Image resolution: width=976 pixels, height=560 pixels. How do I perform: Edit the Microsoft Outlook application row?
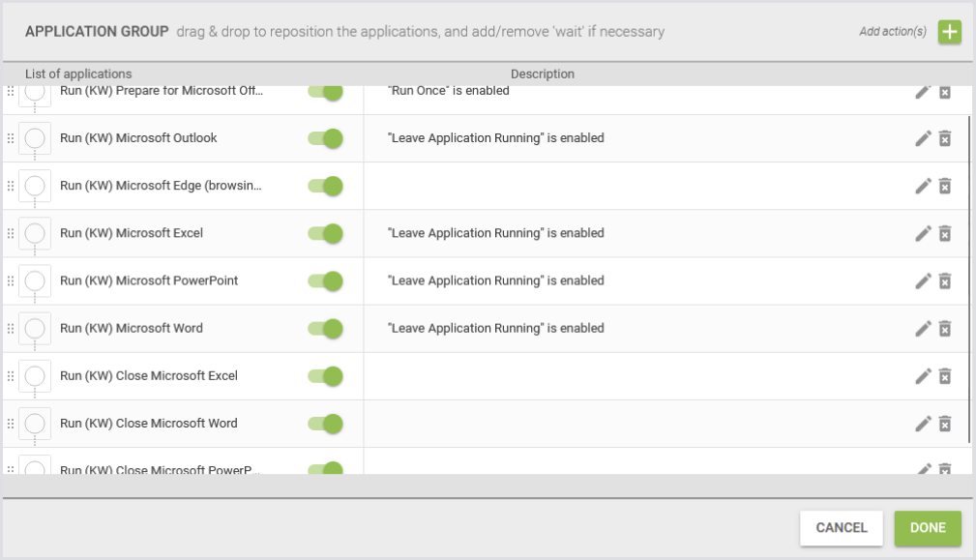(923, 138)
